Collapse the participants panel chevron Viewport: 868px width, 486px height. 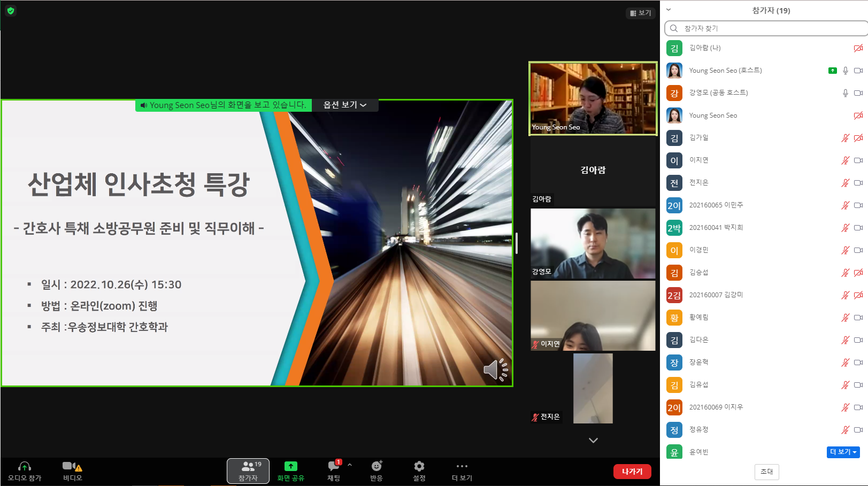pyautogui.click(x=669, y=10)
